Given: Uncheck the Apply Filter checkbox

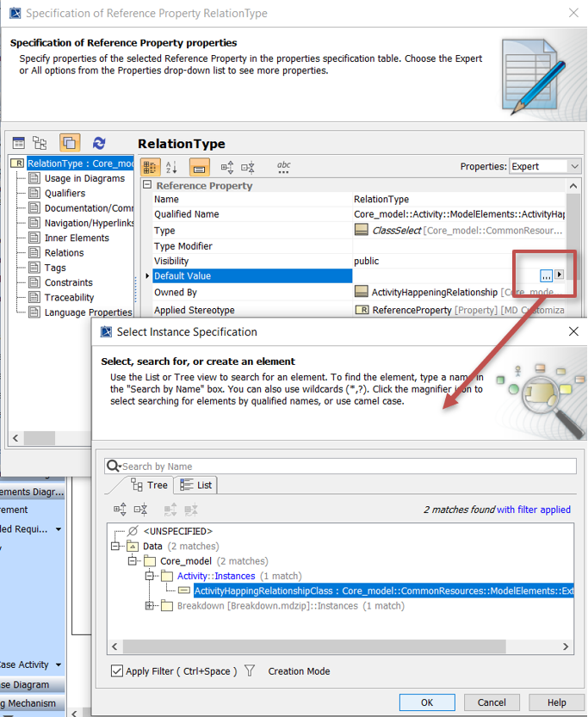Looking at the screenshot, I should 117,671.
